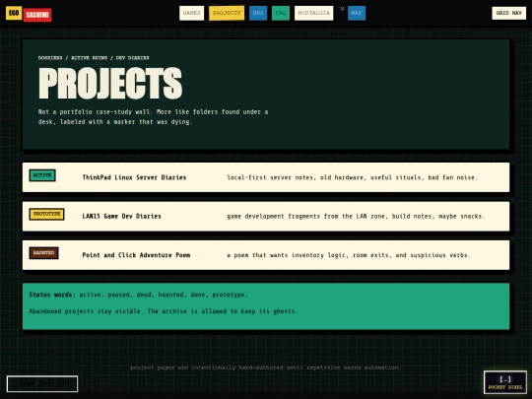Viewport: 532px width, 399px height.
Task: Click the yellow EGO logo block
Action: [x=14, y=13]
